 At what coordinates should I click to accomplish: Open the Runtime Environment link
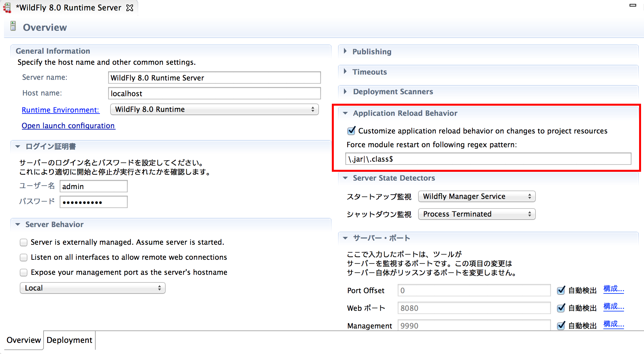pyautogui.click(x=61, y=110)
